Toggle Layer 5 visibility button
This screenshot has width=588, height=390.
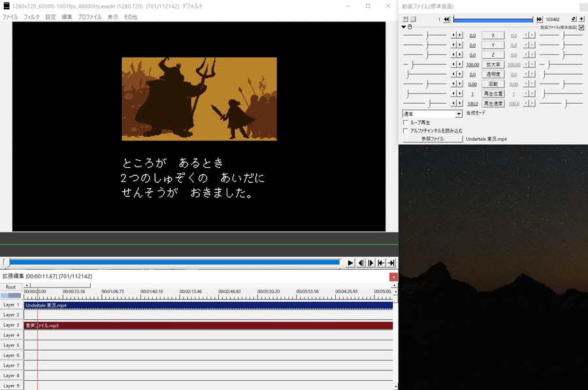pyautogui.click(x=11, y=346)
